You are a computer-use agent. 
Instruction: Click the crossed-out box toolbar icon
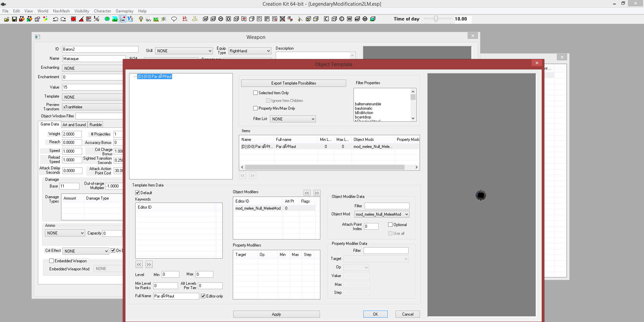tap(282, 19)
